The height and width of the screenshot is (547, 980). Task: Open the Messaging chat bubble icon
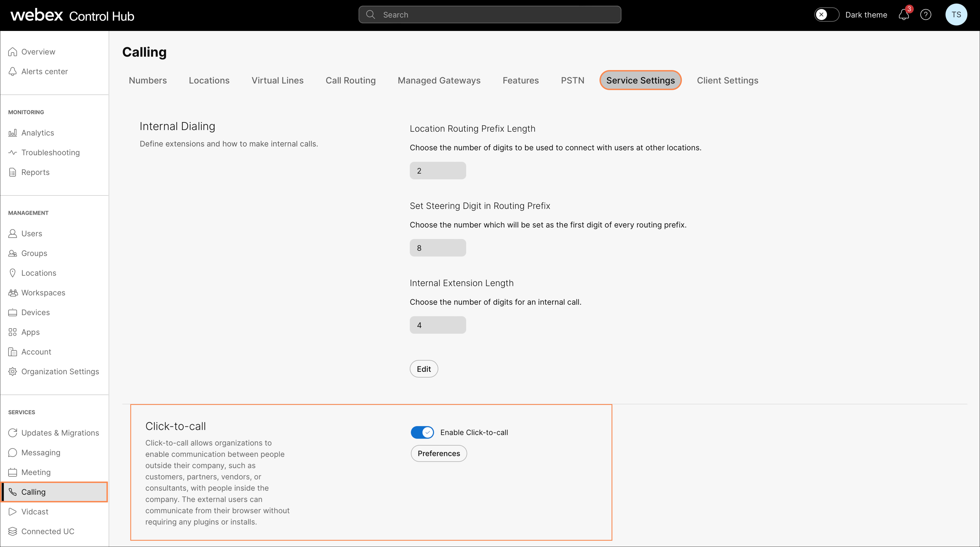(13, 453)
